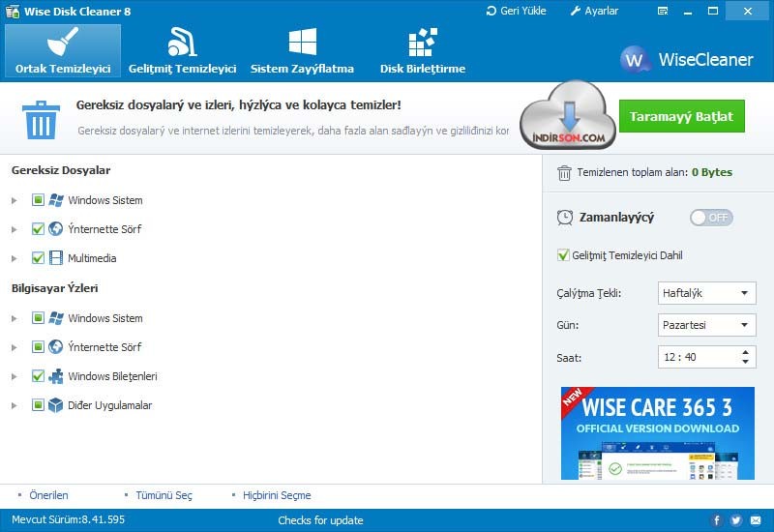This screenshot has height=532, width=774.
Task: Click the blue trash bin icon
Action: 41,119
